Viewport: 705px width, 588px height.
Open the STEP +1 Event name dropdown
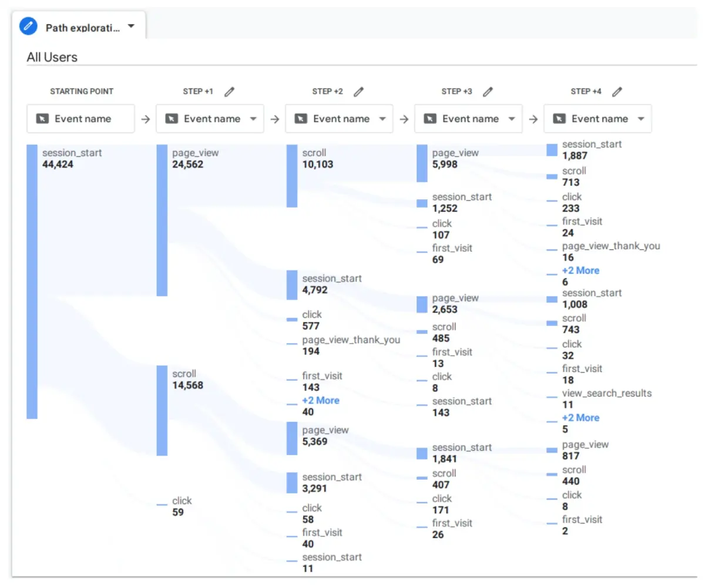point(210,119)
